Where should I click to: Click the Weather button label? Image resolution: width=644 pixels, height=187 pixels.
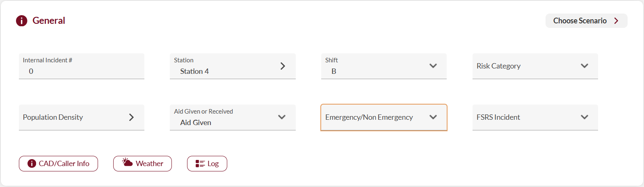[x=149, y=164]
